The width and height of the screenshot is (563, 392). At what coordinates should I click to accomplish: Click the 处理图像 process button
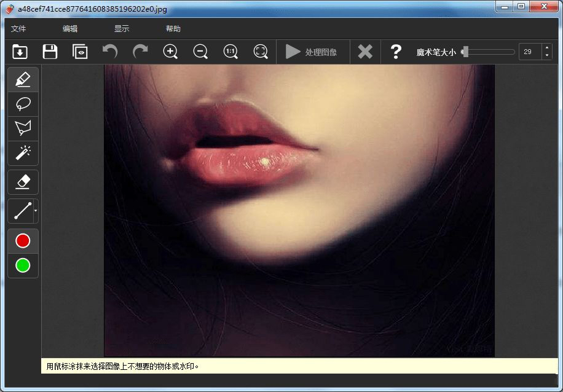pos(312,52)
